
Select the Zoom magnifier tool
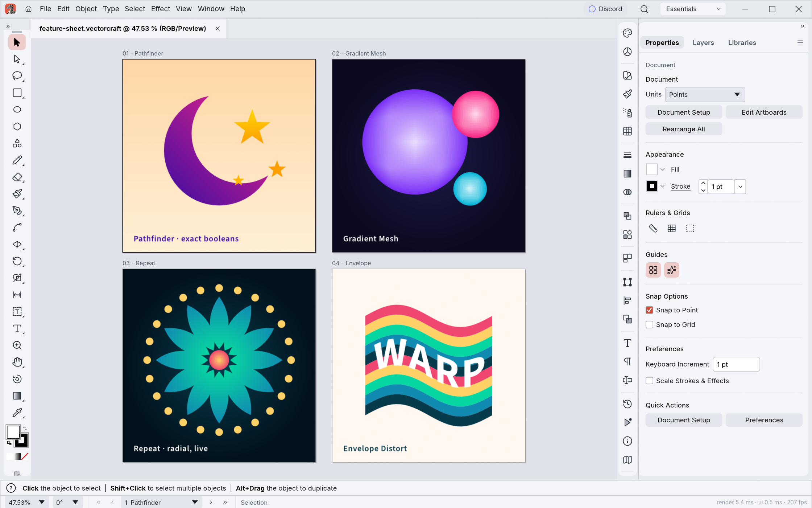pos(17,345)
